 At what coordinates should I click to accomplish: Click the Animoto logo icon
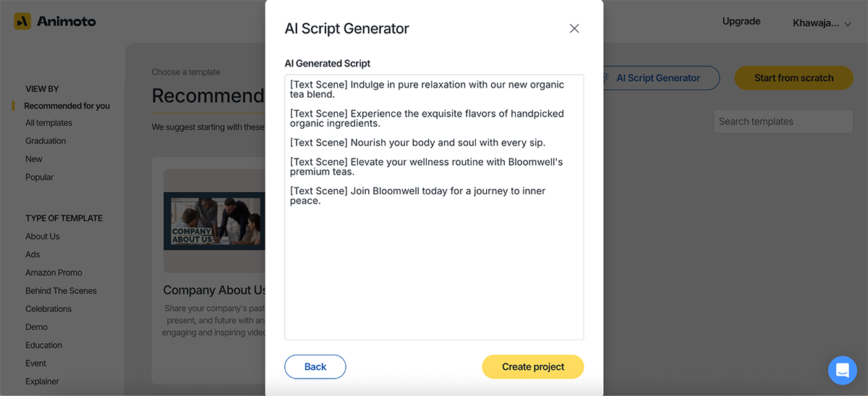tap(22, 22)
